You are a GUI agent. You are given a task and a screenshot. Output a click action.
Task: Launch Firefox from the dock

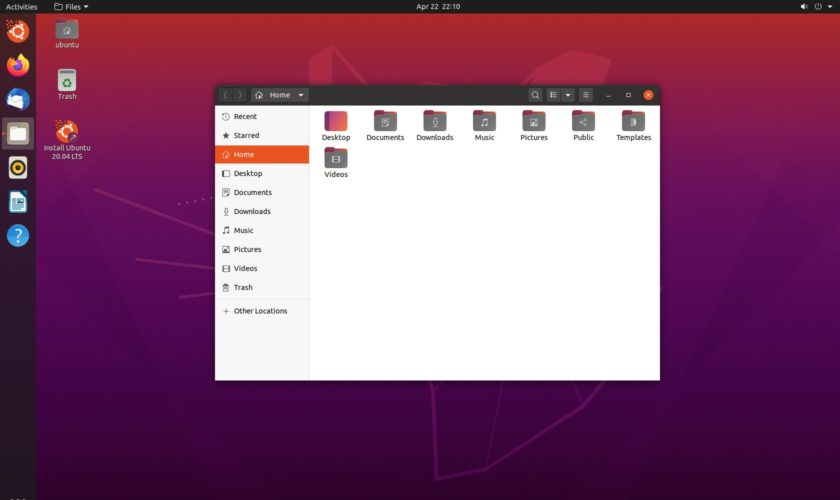(18, 66)
